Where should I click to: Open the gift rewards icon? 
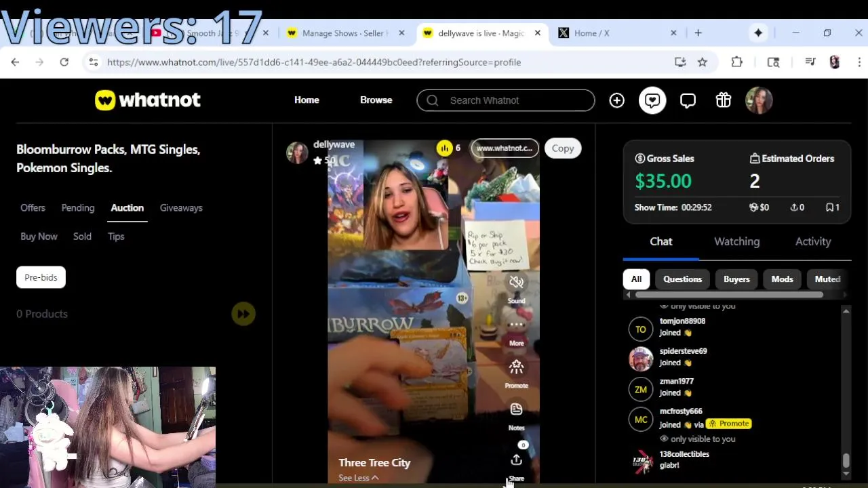(x=723, y=100)
